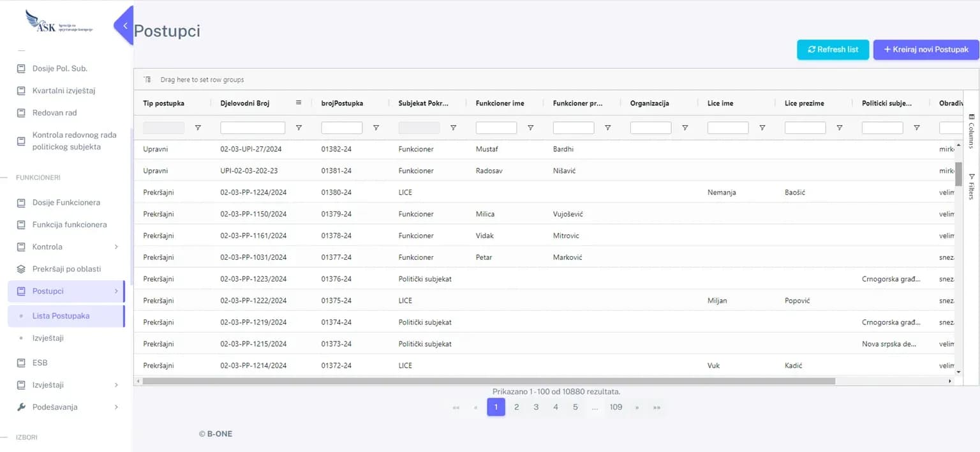Click the Lice prezime filter input
This screenshot has width=980, height=452.
[805, 128]
